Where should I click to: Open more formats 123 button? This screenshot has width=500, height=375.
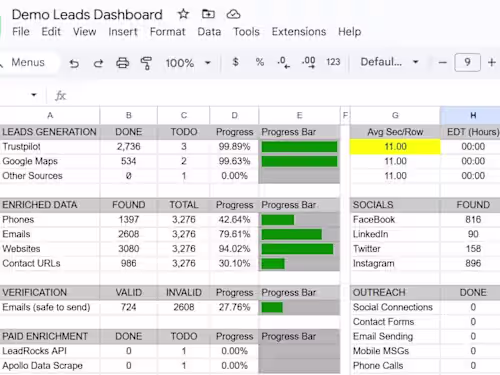(x=333, y=62)
